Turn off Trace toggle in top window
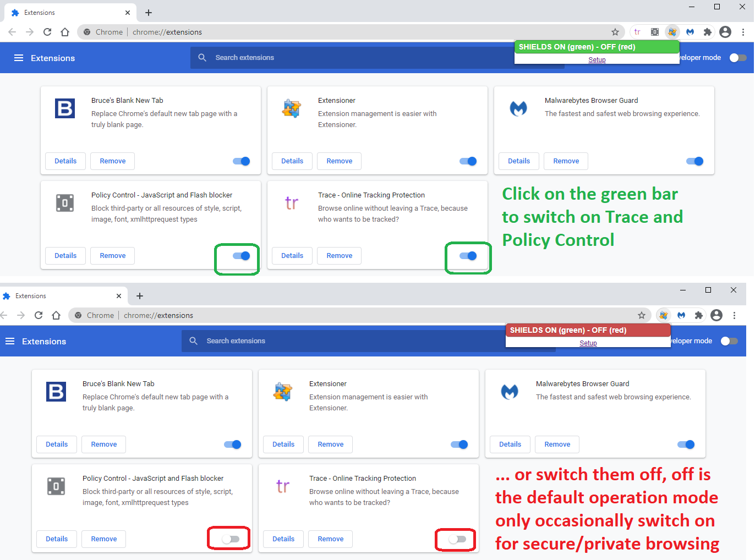This screenshot has height=560, width=755. [x=468, y=256]
